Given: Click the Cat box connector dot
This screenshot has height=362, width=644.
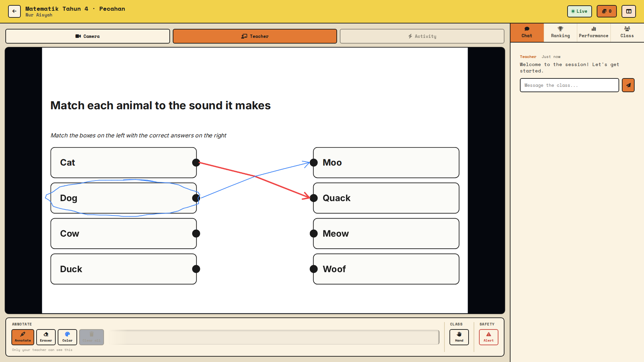Looking at the screenshot, I should pos(196,163).
